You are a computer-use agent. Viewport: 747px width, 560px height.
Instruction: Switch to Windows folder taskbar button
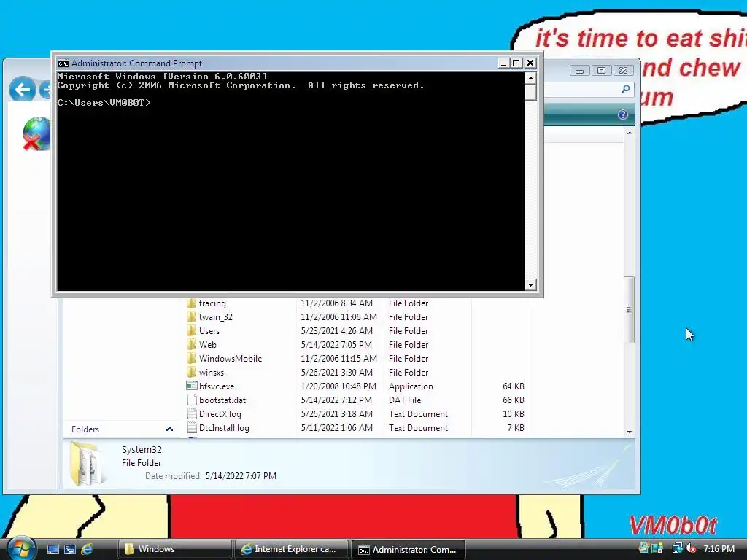tap(174, 549)
